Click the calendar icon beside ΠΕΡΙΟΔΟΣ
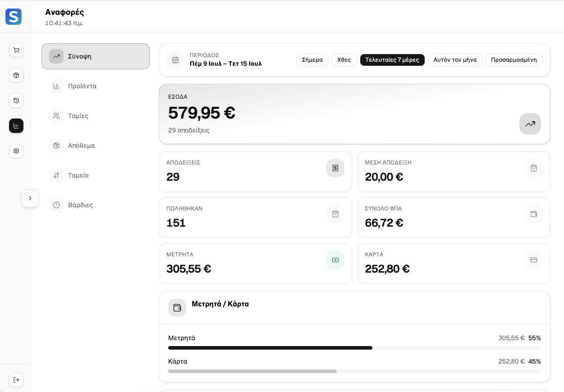The height and width of the screenshot is (392, 564). click(x=175, y=60)
